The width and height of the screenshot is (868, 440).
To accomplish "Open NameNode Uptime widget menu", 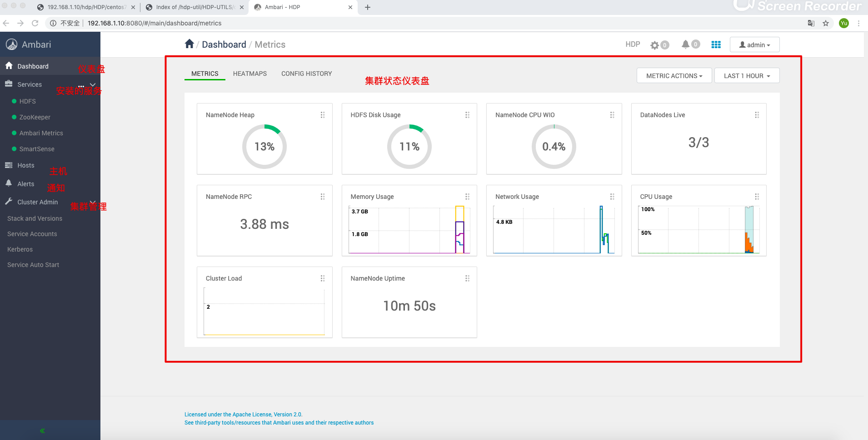I will pyautogui.click(x=467, y=278).
